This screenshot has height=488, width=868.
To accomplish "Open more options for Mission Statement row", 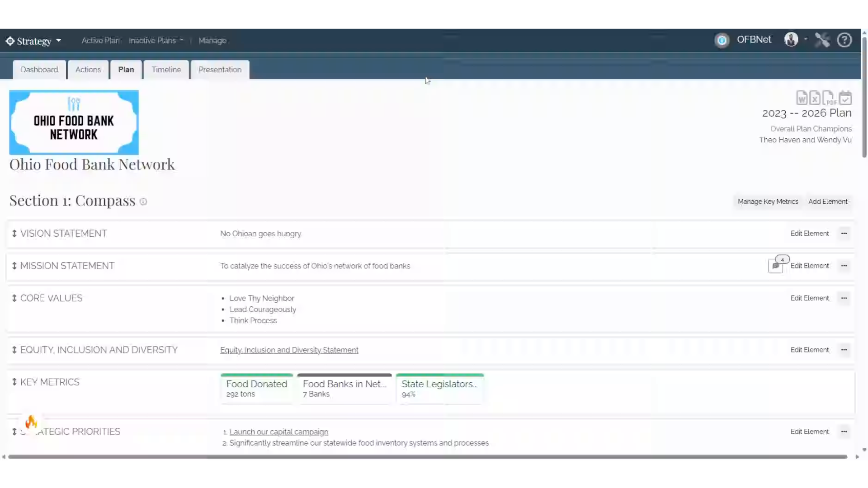I will pyautogui.click(x=844, y=266).
